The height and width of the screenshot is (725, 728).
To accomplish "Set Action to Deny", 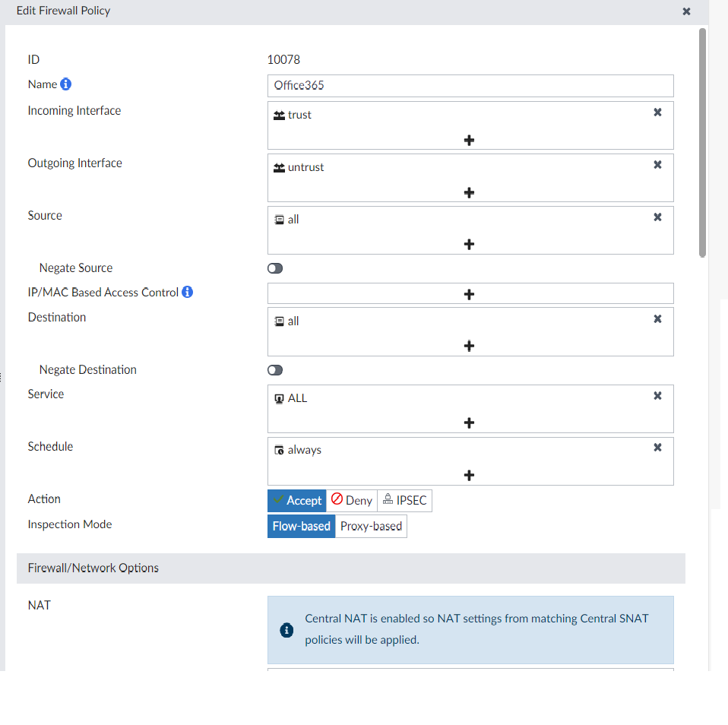I will pyautogui.click(x=352, y=501).
